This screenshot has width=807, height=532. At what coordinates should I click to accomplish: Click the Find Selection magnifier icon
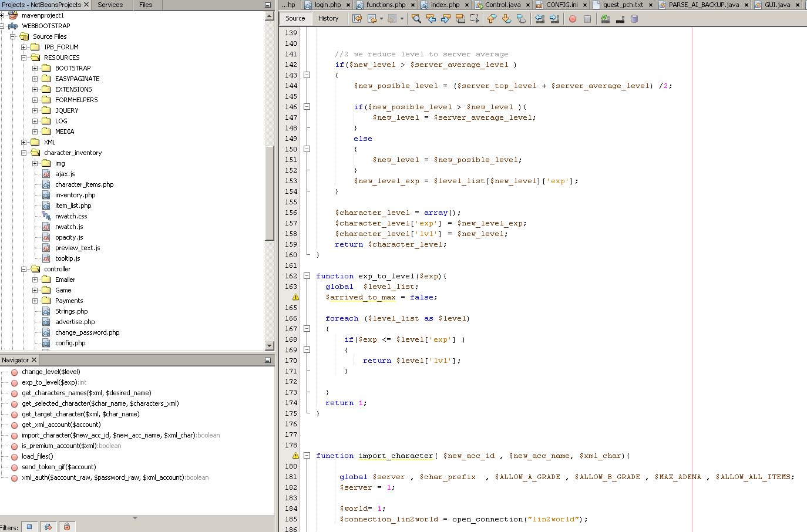(x=416, y=19)
